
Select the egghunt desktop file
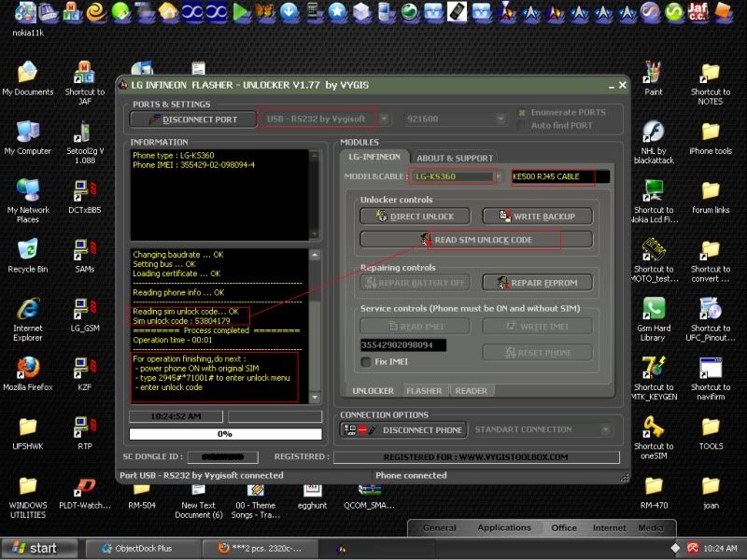click(312, 497)
